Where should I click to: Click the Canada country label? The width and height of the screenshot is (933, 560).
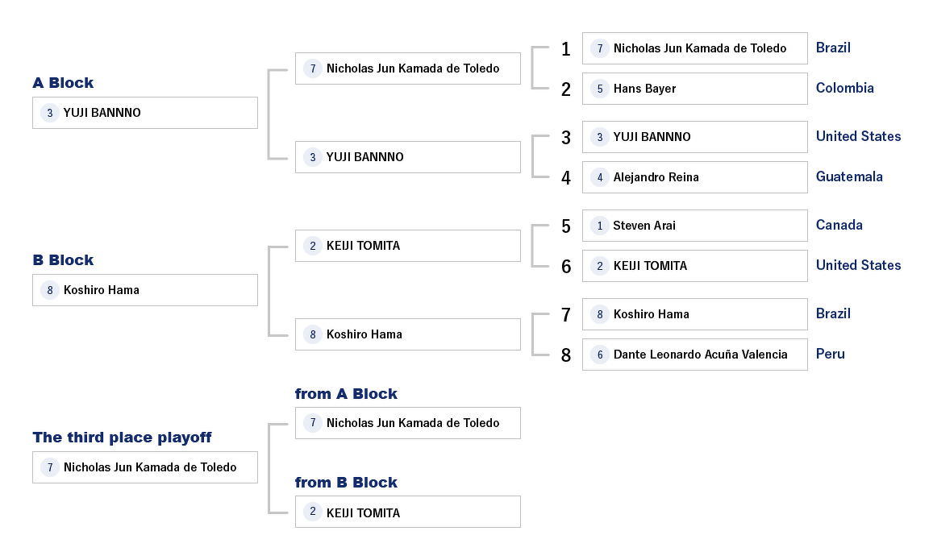coord(839,225)
